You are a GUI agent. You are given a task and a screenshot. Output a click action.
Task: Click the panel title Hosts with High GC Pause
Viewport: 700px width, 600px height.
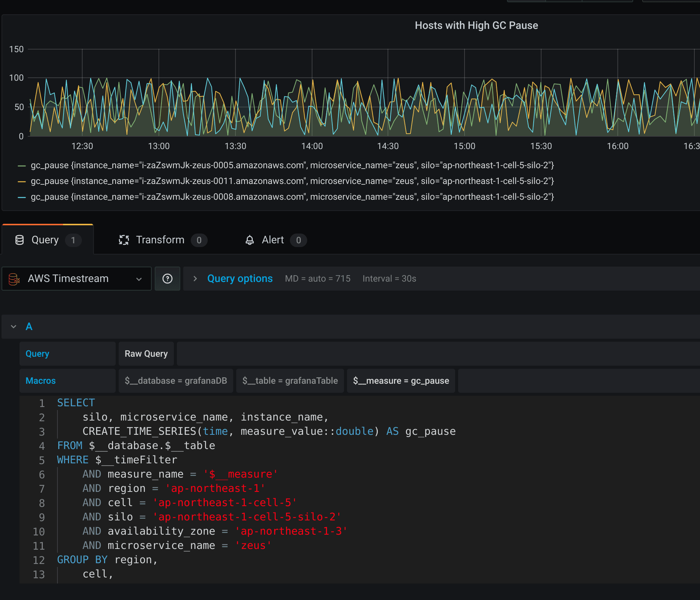point(476,26)
